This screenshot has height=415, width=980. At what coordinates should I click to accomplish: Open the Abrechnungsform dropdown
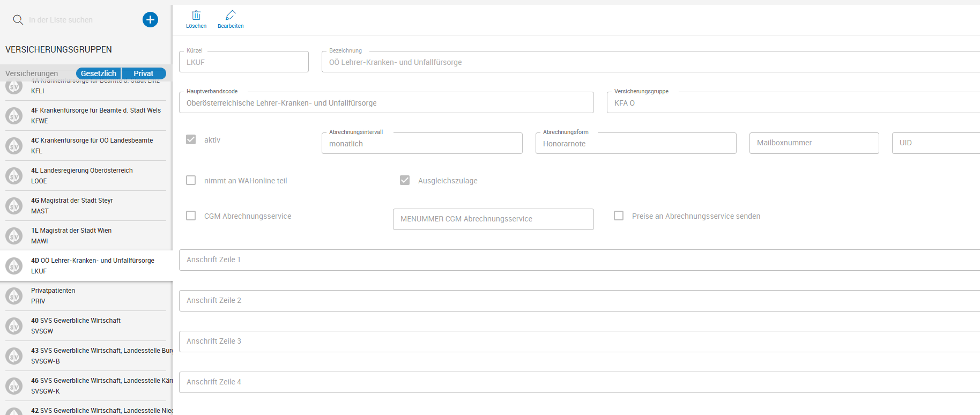pyautogui.click(x=636, y=143)
